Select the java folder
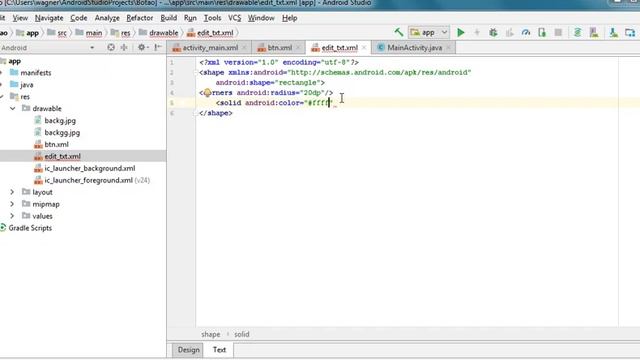Image resolution: width=640 pixels, height=360 pixels. 27,84
